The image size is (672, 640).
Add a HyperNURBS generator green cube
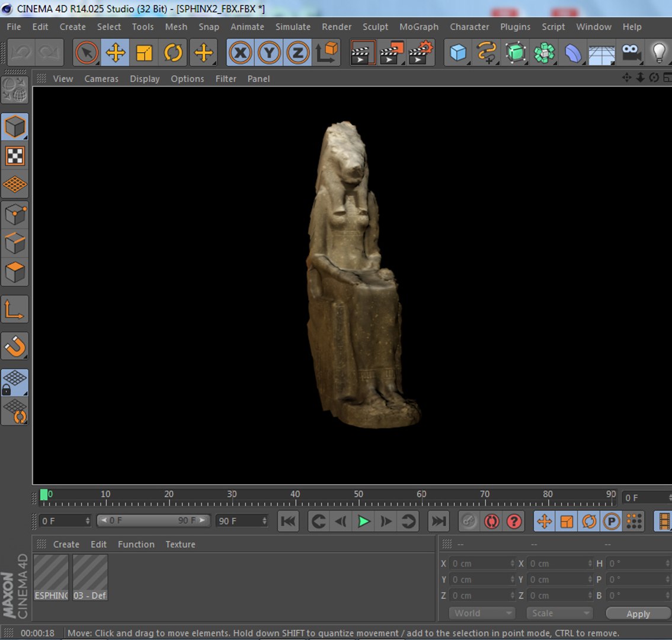[x=515, y=53]
